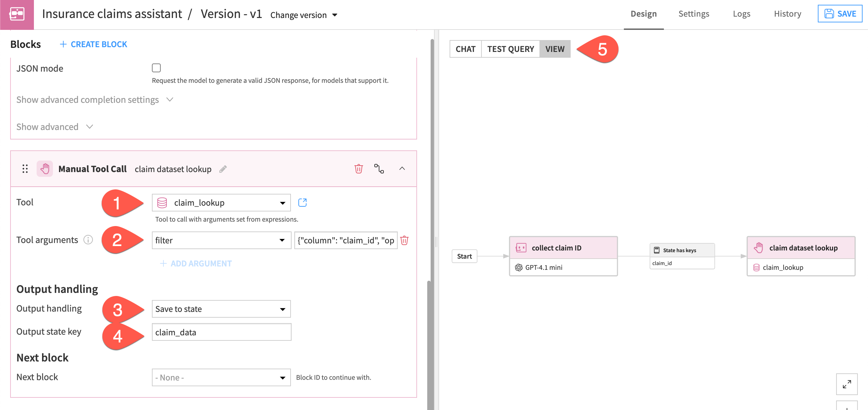The image size is (868, 410).
Task: Expand the canvas to fullscreen
Action: point(847,385)
